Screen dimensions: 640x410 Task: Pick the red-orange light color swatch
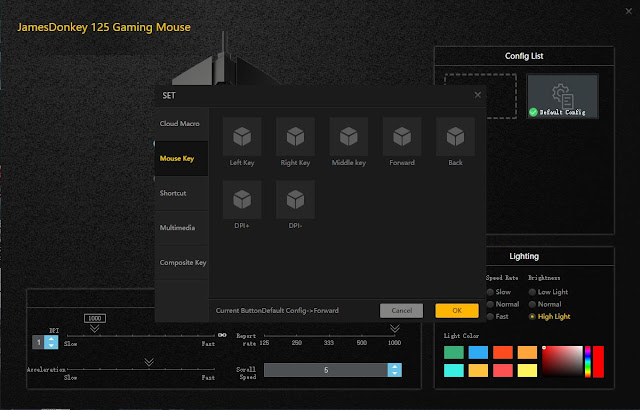coord(503,352)
